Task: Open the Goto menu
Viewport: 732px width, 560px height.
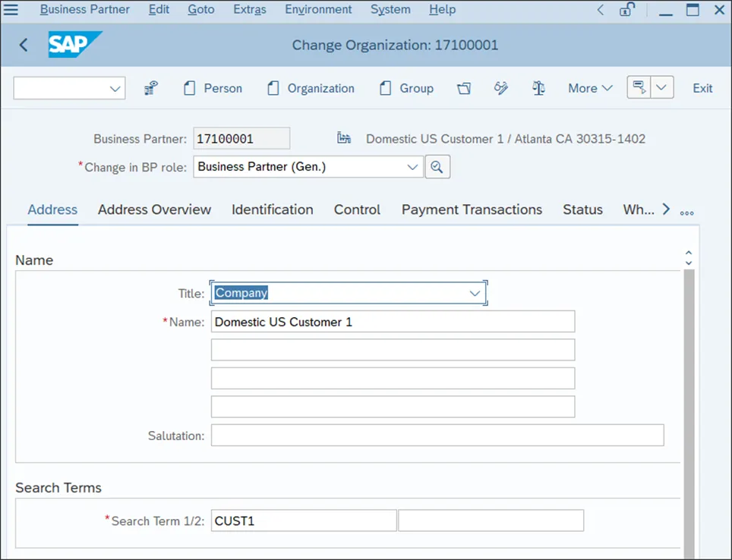Action: coord(200,9)
